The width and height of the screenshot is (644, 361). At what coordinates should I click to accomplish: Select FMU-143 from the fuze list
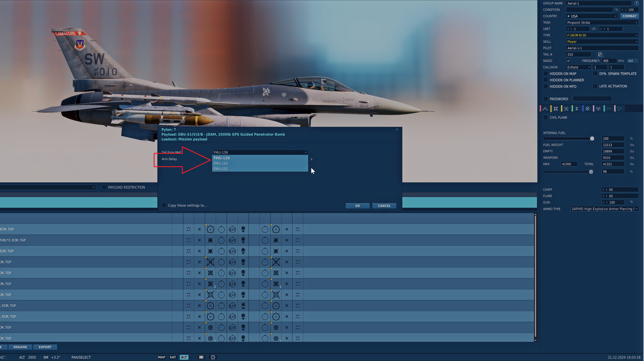pyautogui.click(x=260, y=163)
